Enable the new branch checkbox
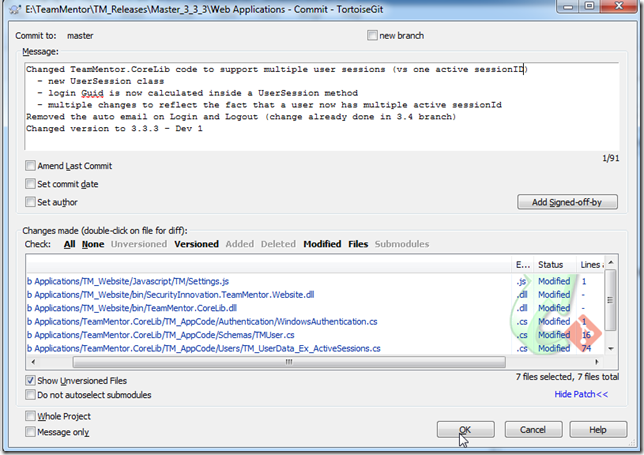This screenshot has width=644, height=455. (x=372, y=35)
